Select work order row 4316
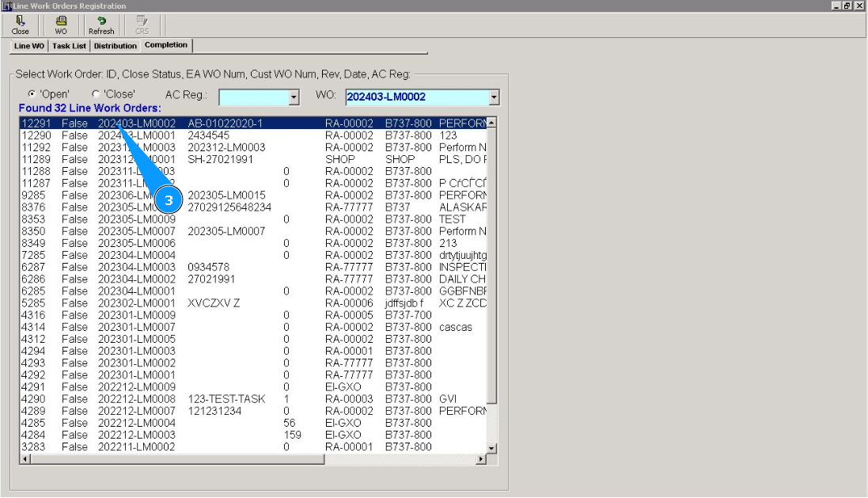868x498 pixels. (x=253, y=315)
